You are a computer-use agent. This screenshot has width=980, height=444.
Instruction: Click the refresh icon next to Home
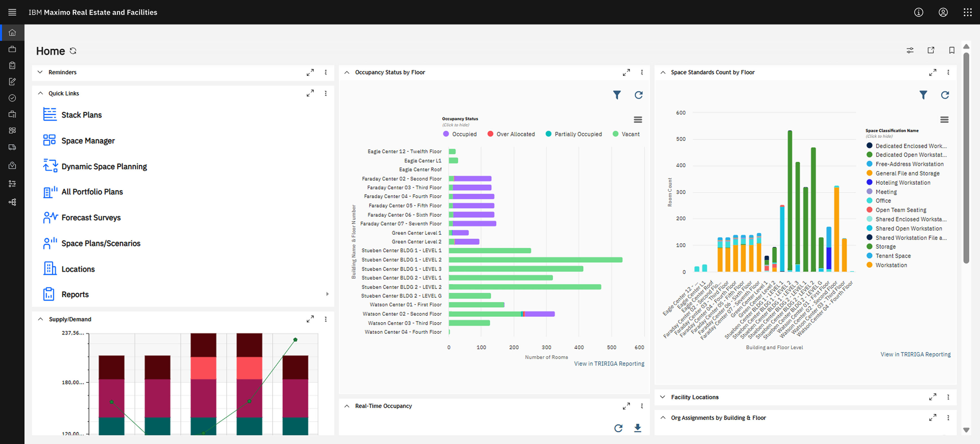click(73, 51)
